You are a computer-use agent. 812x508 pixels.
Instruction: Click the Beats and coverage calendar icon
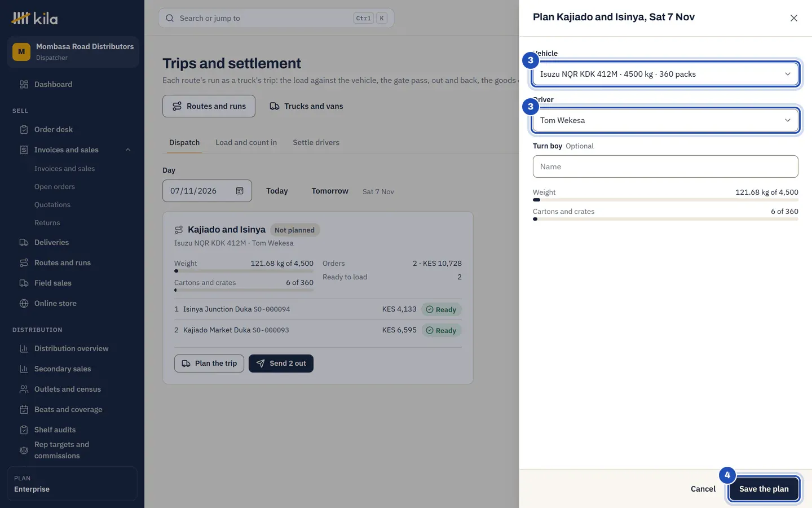[x=24, y=410]
